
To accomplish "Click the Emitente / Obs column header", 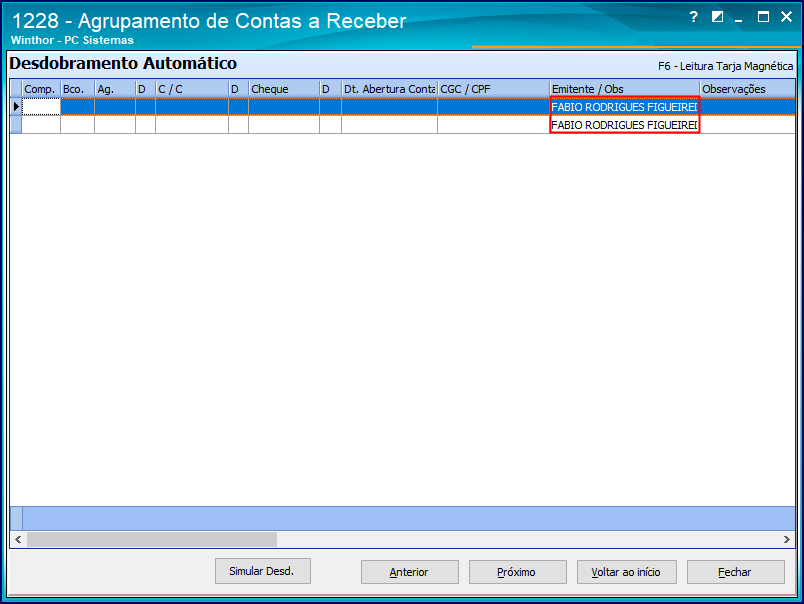I will click(625, 89).
